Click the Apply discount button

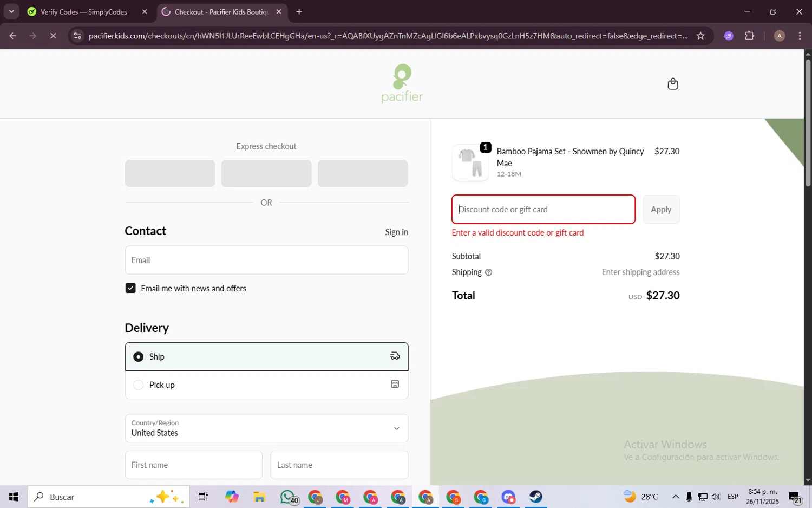point(661,210)
